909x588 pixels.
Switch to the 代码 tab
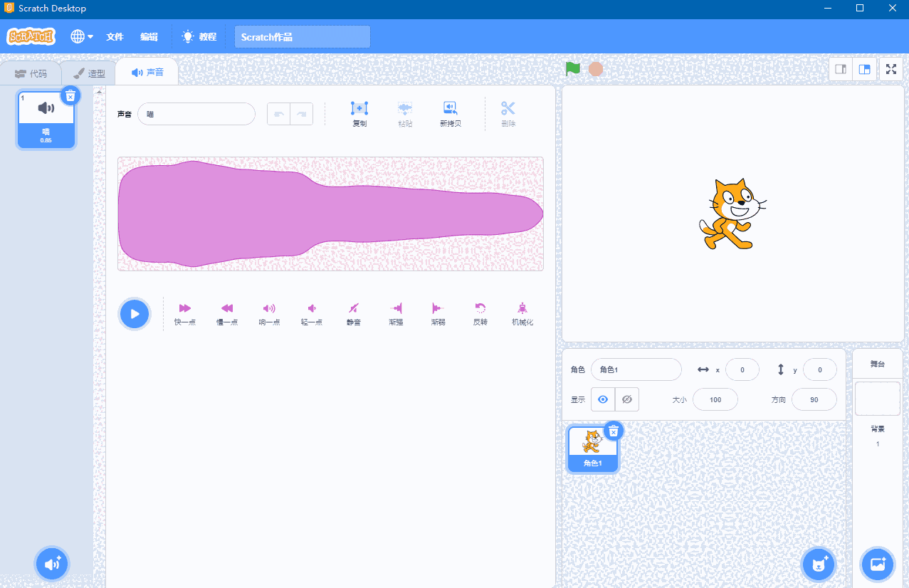click(31, 73)
